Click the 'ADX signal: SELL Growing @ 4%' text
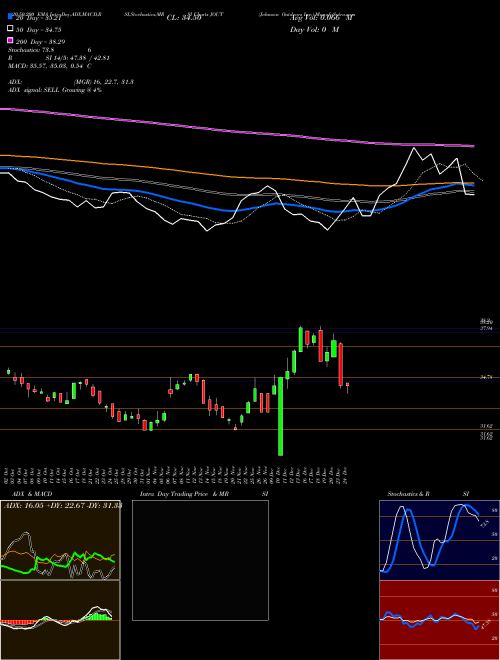Viewport: 500px width, 660px height. click(55, 90)
